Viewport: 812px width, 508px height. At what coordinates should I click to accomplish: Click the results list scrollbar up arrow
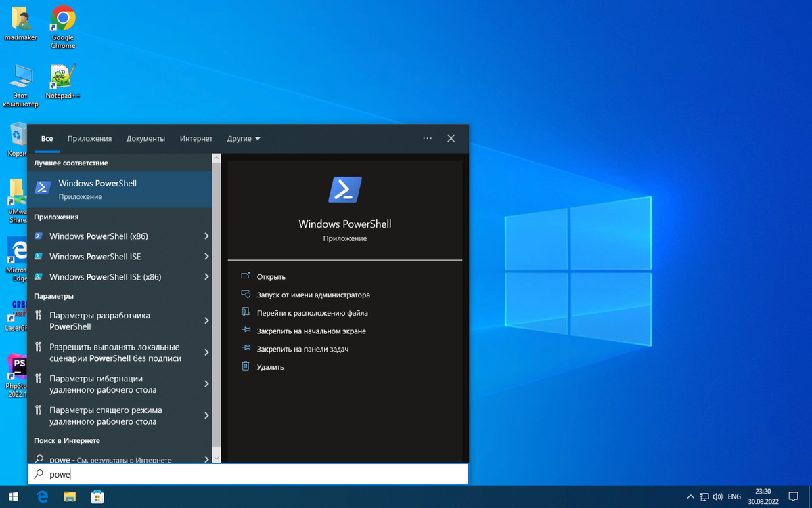click(x=217, y=158)
